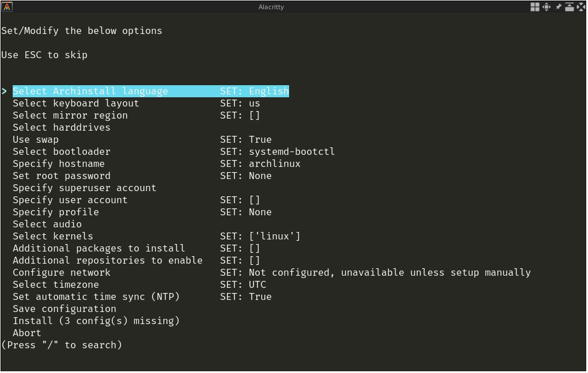Pick 'Select harddrives' menu row
588x373 pixels.
62,127
